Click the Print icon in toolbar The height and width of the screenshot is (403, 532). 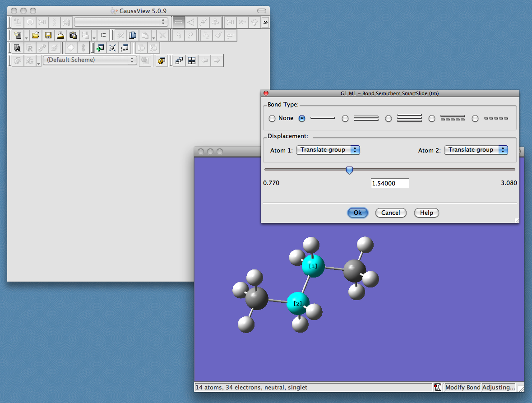tap(60, 35)
